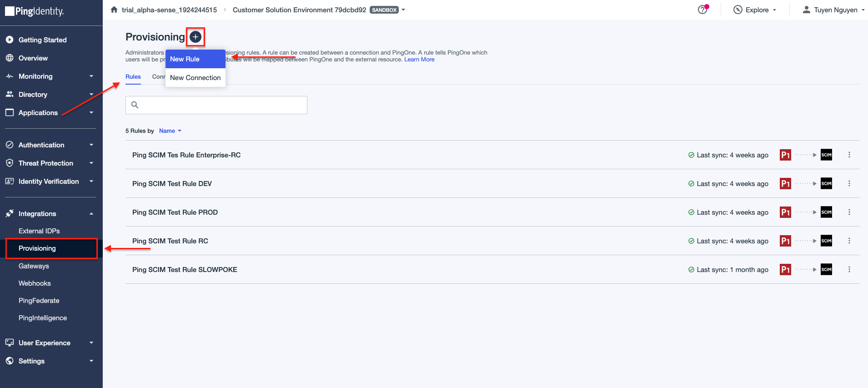Open kebab menu for Ping SCIM Test Rule RC
Image resolution: width=868 pixels, height=388 pixels.
(849, 241)
